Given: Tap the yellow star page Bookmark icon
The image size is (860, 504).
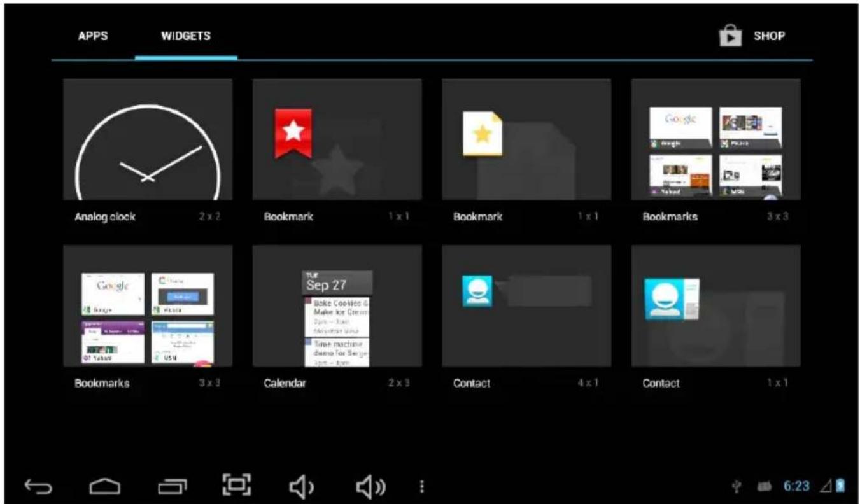Looking at the screenshot, I should pos(483,134).
